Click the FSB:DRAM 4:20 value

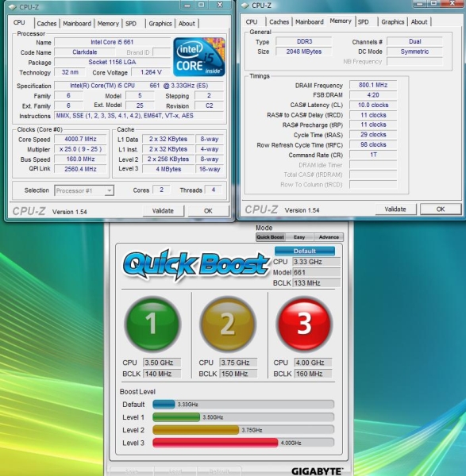(x=373, y=95)
